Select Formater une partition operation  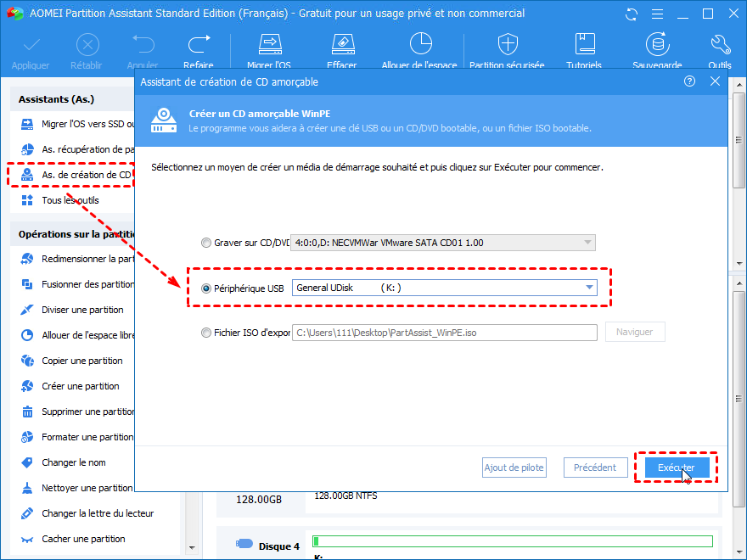[x=77, y=437]
